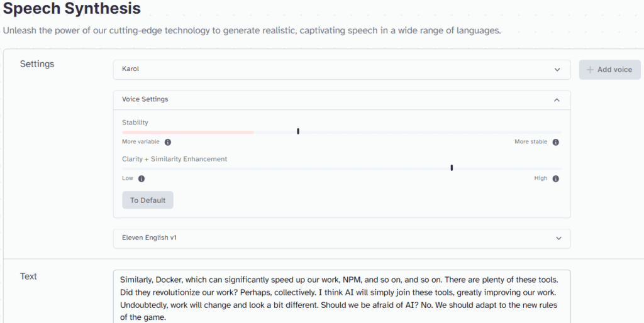Click the plus icon for adding a voice
644x323 pixels.
tap(590, 70)
